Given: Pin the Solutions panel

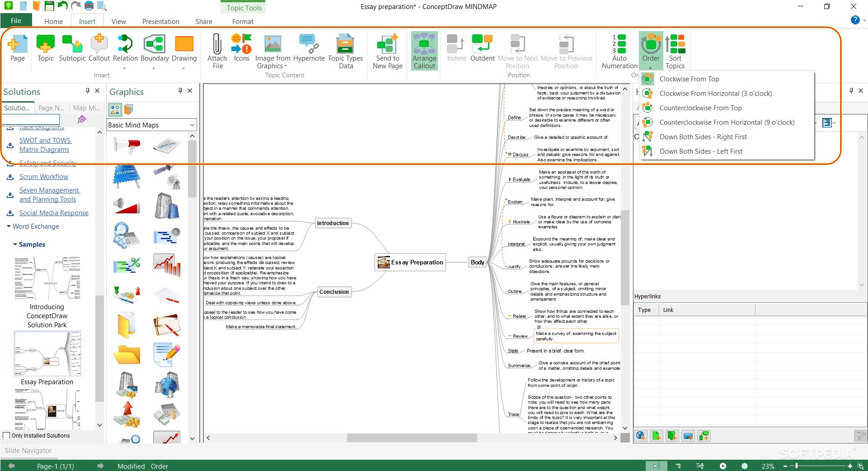Looking at the screenshot, I should pos(88,91).
